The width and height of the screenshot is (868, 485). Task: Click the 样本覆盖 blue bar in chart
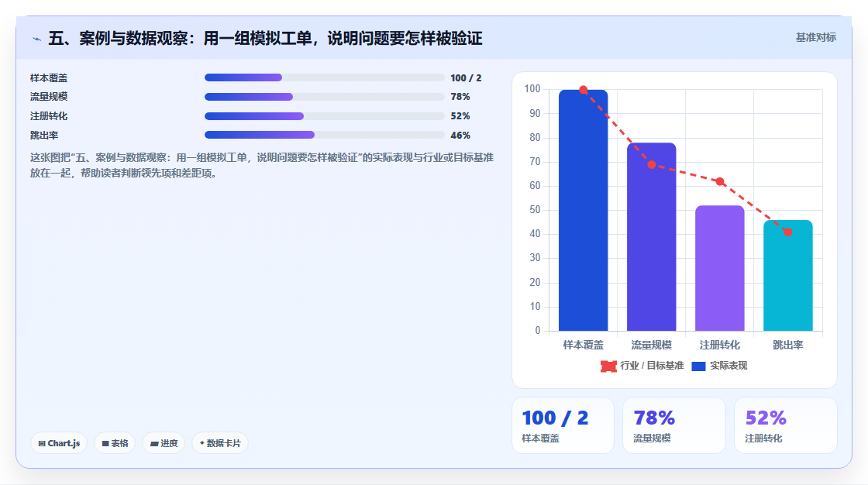click(583, 211)
